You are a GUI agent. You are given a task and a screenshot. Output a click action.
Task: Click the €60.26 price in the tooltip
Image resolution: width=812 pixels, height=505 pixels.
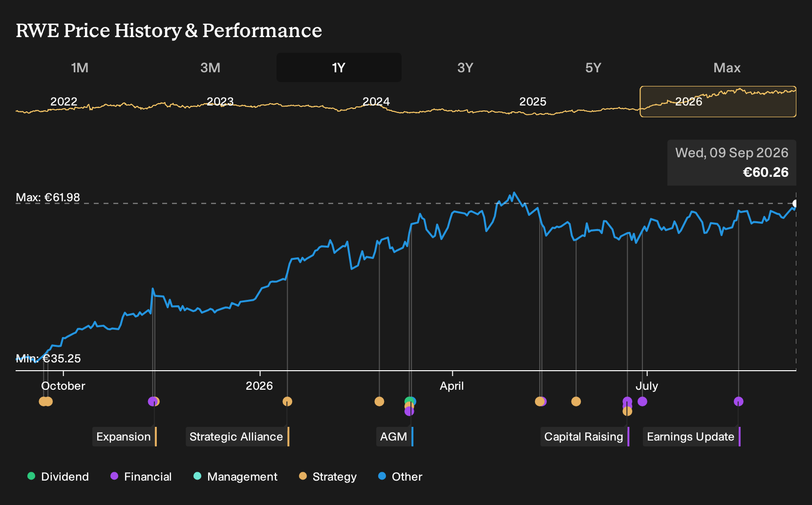coord(766,172)
